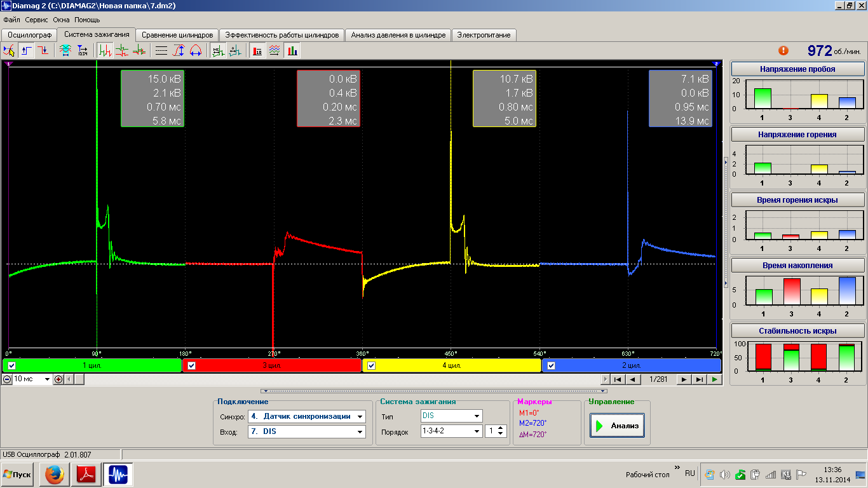Viewport: 868px width, 488px height.
Task: Select the sequential green-red waveform display icon
Action: (105, 51)
